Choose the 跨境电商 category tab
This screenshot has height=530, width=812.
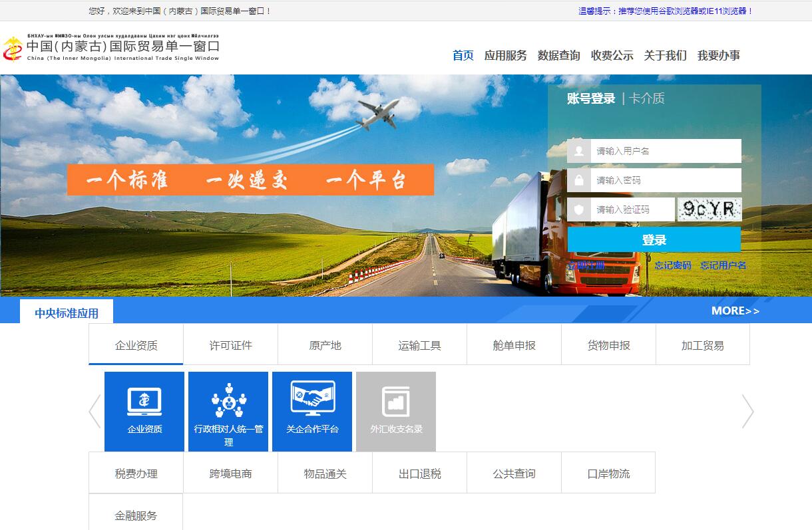click(230, 473)
